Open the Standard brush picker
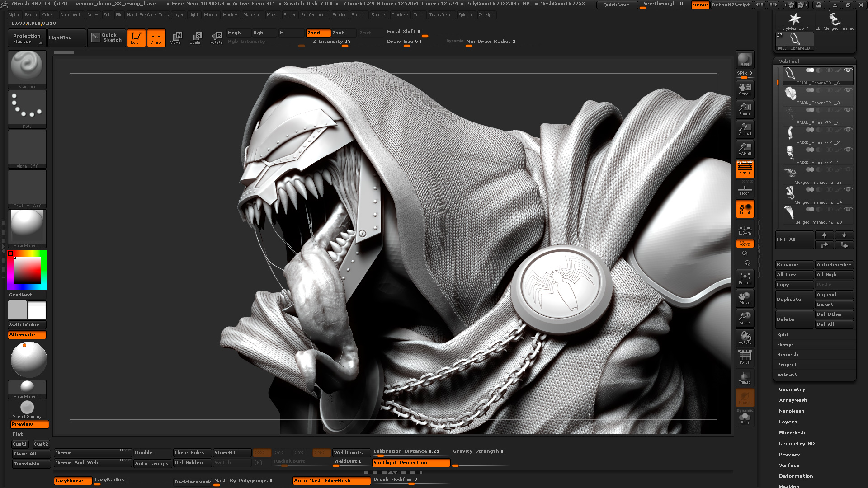This screenshot has width=868, height=488. coord(27,70)
